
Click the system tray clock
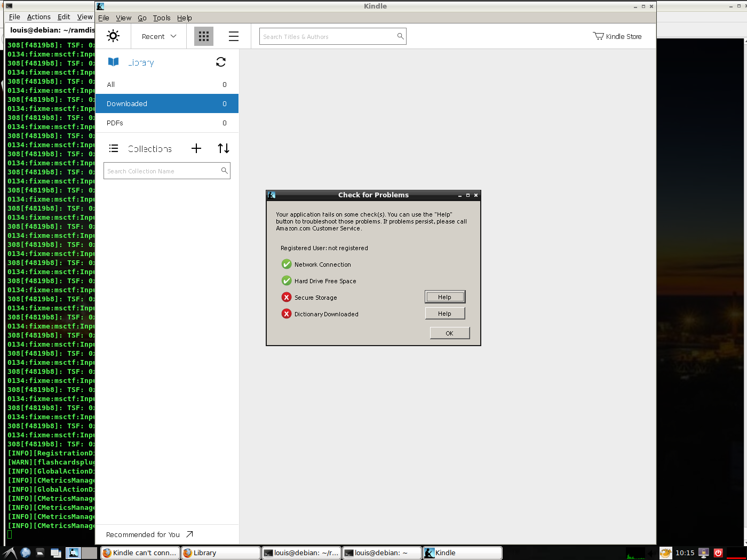[x=685, y=553]
